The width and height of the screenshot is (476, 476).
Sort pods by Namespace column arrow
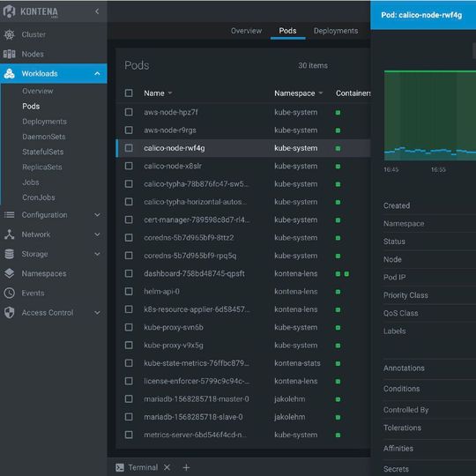[321, 93]
